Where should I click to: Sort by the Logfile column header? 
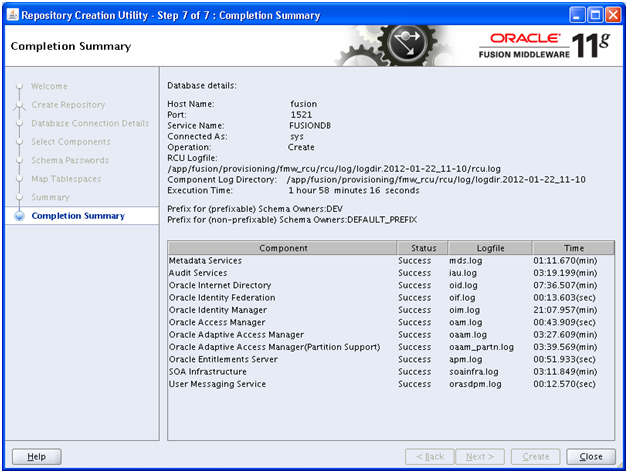coord(490,248)
